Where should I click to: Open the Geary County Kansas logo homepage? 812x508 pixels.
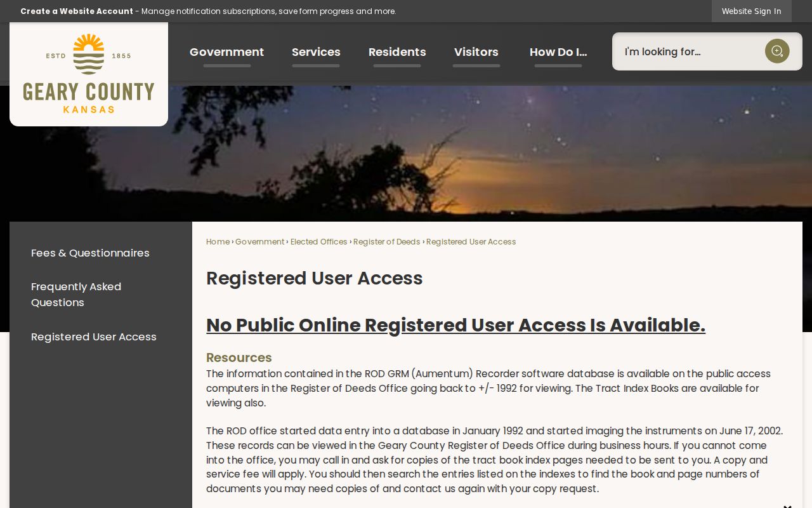coord(89,74)
